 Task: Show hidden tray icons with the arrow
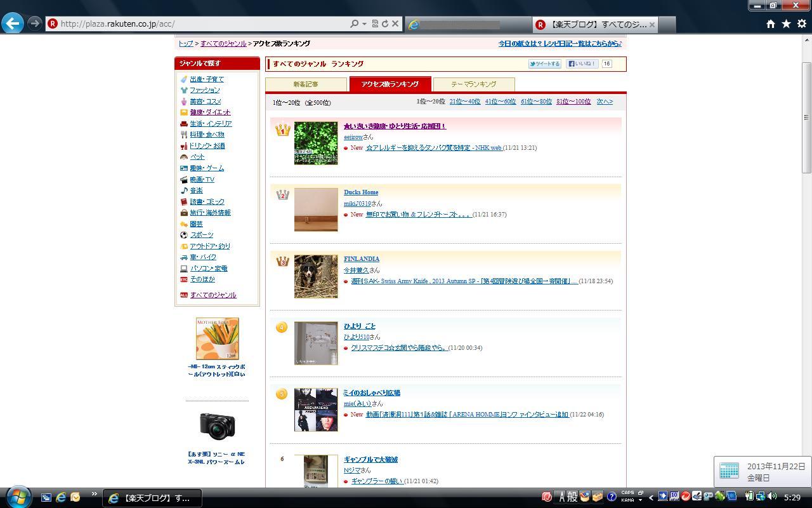point(651,497)
